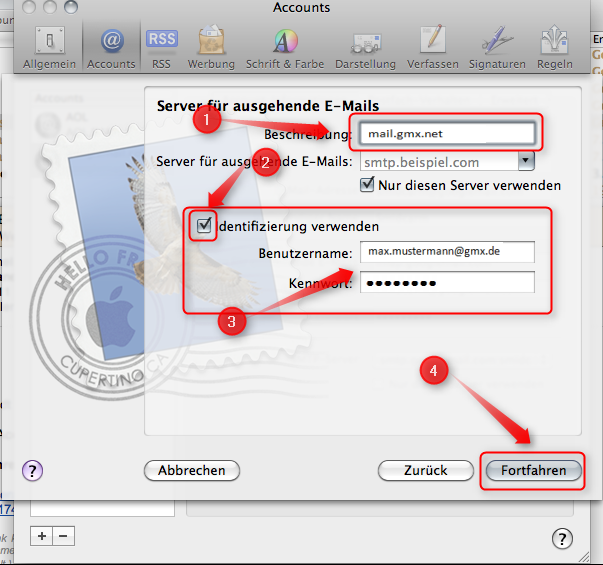The width and height of the screenshot is (603, 565).
Task: Open help for the account setup sheet
Action: 32,471
